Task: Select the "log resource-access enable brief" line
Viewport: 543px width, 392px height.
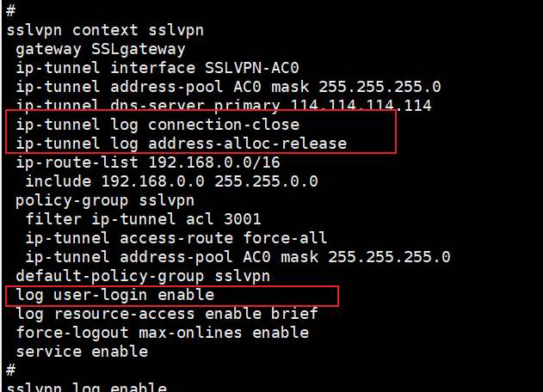Action: coord(162,314)
